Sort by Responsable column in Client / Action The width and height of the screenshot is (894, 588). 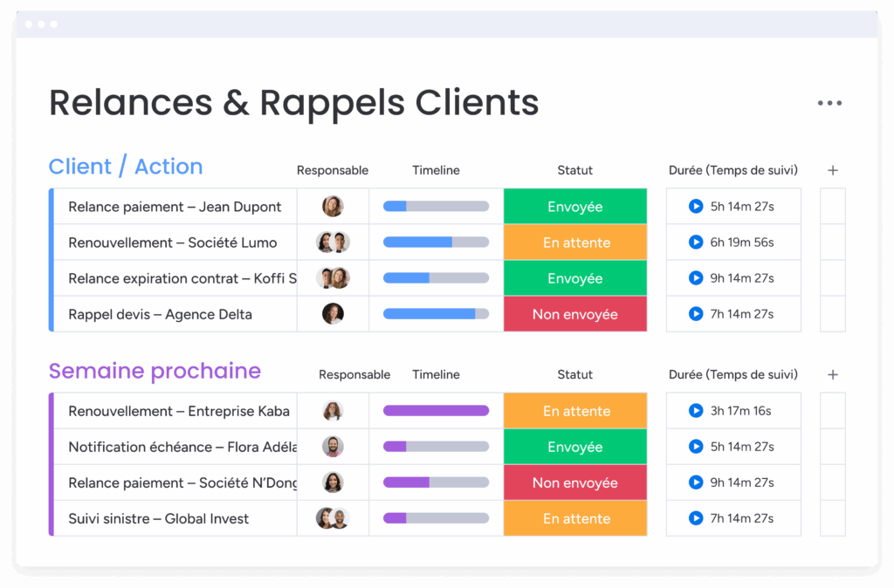click(333, 170)
